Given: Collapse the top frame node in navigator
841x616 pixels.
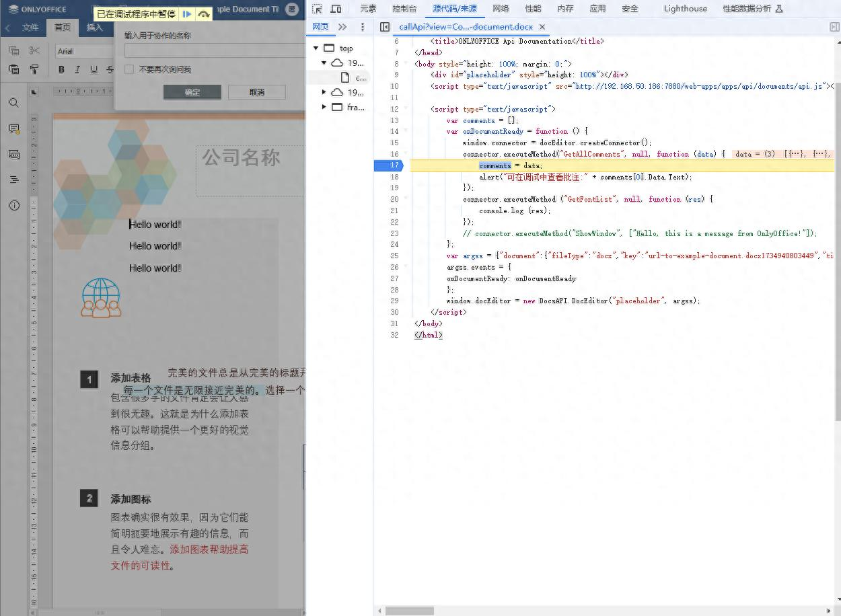Looking at the screenshot, I should [x=316, y=48].
